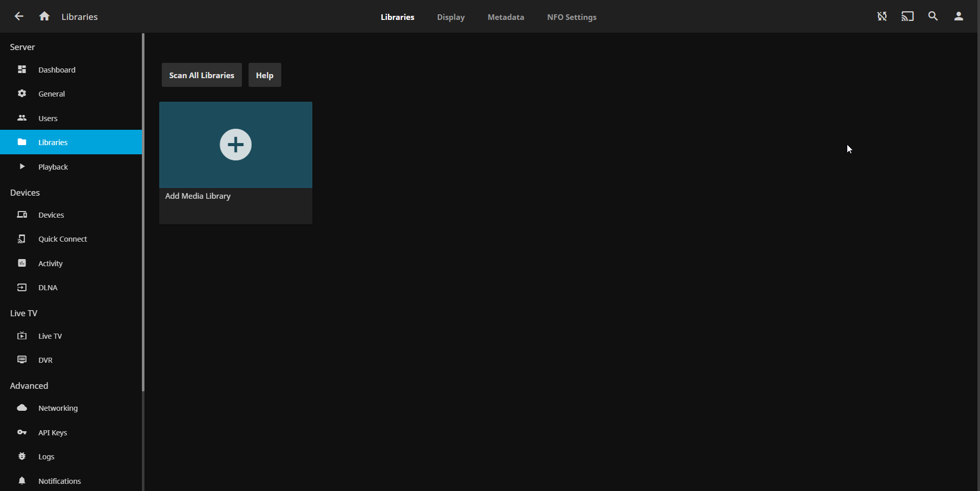Open the NFO Settings tab
980x491 pixels.
coord(572,17)
